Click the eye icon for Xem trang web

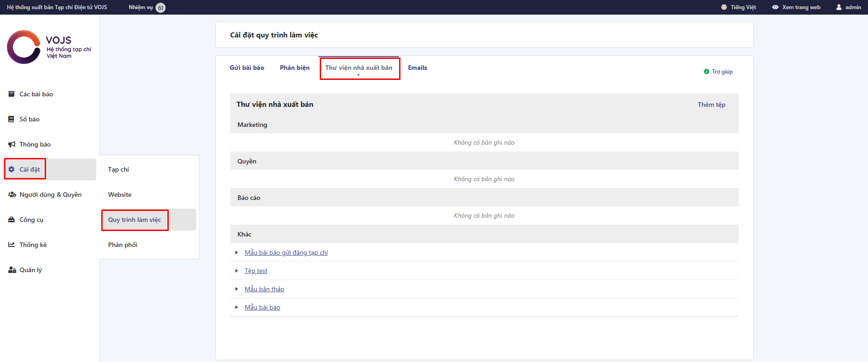[775, 7]
